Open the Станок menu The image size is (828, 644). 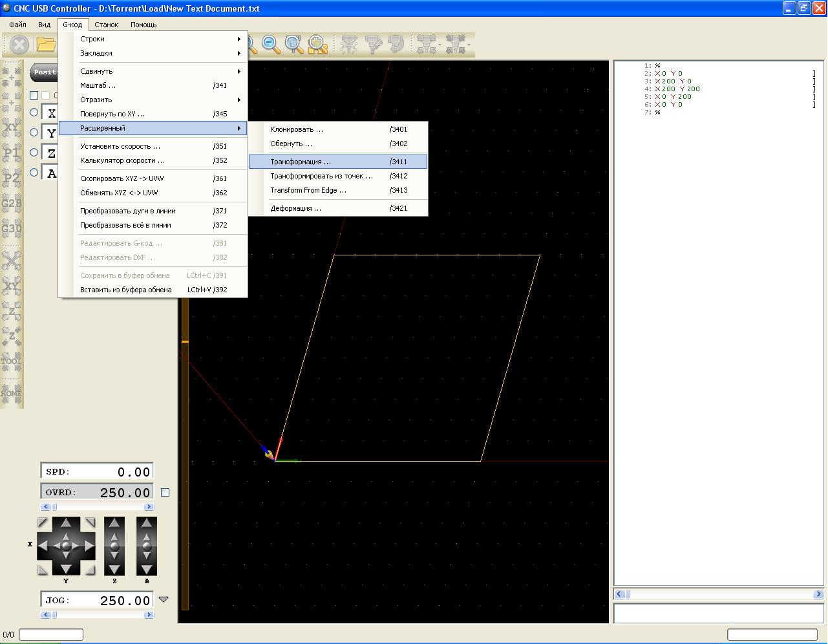coord(106,25)
